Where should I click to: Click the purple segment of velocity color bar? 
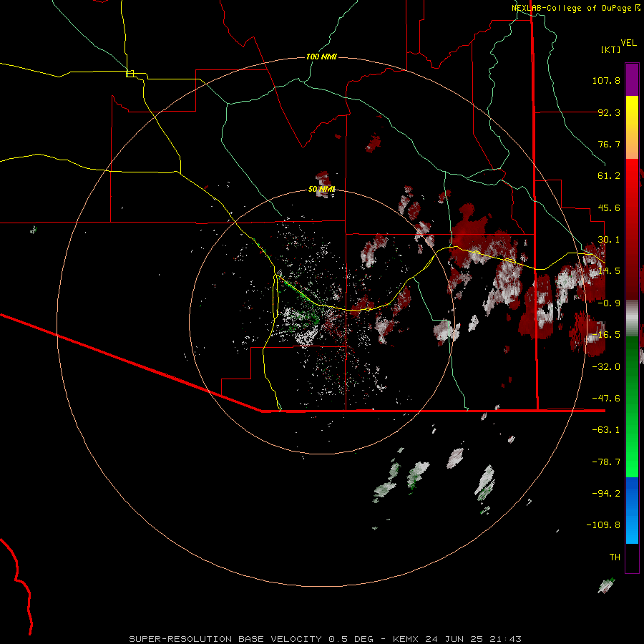click(x=632, y=79)
